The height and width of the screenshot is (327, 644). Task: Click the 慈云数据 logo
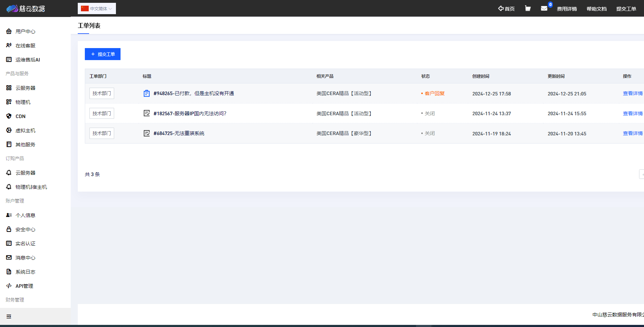click(x=26, y=8)
